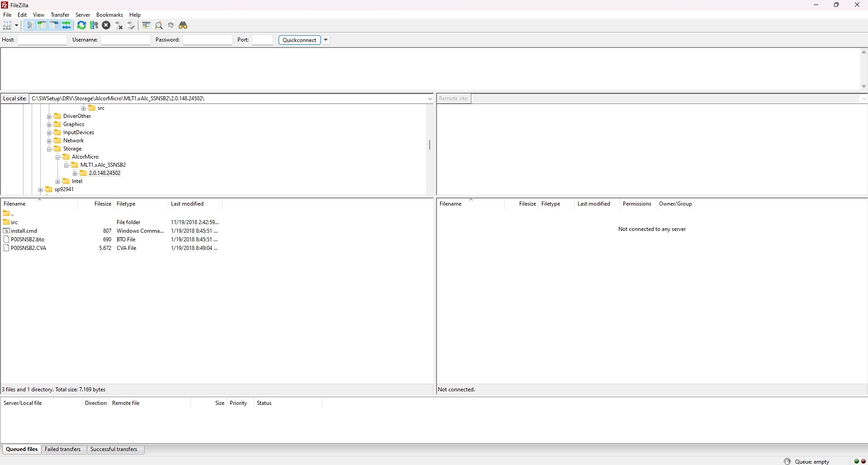Switch to Queued files tab
868x465 pixels.
pyautogui.click(x=22, y=449)
